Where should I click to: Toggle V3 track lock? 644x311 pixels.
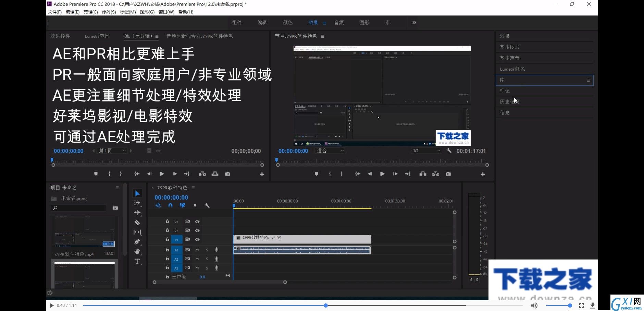pos(167,222)
